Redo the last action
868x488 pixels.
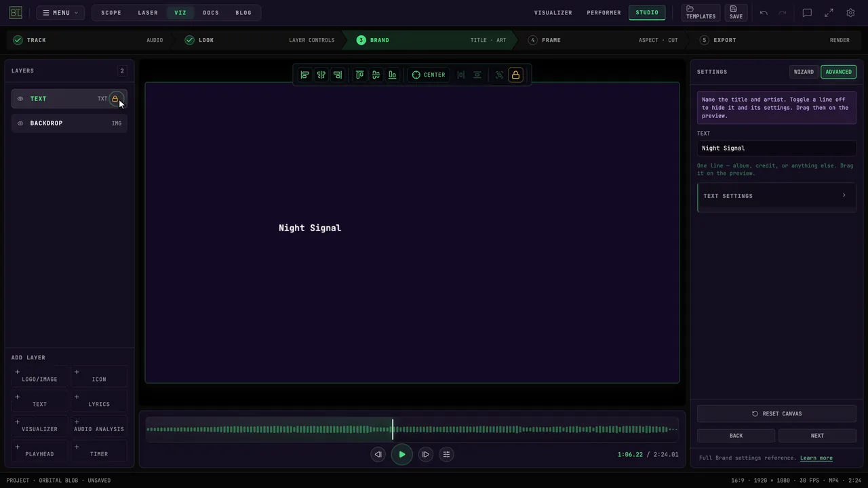point(782,13)
